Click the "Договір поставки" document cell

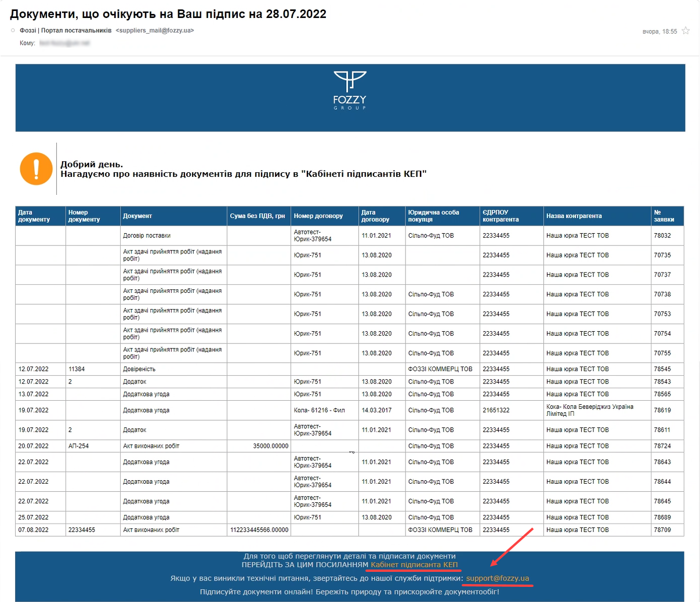pos(147,235)
